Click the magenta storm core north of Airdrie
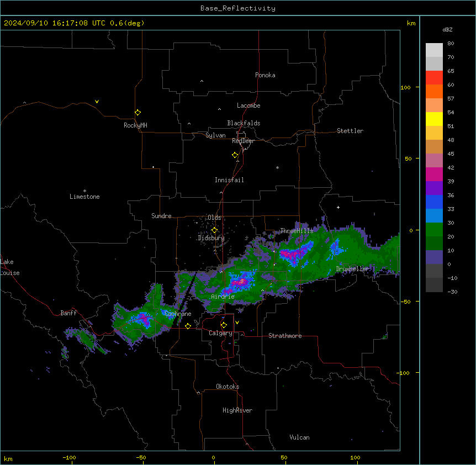 coord(240,282)
